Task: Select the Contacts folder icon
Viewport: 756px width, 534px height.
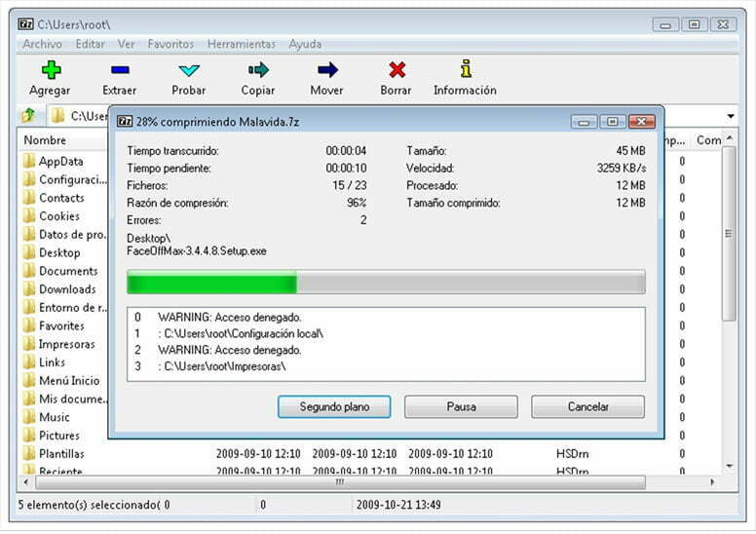Action: tap(29, 197)
